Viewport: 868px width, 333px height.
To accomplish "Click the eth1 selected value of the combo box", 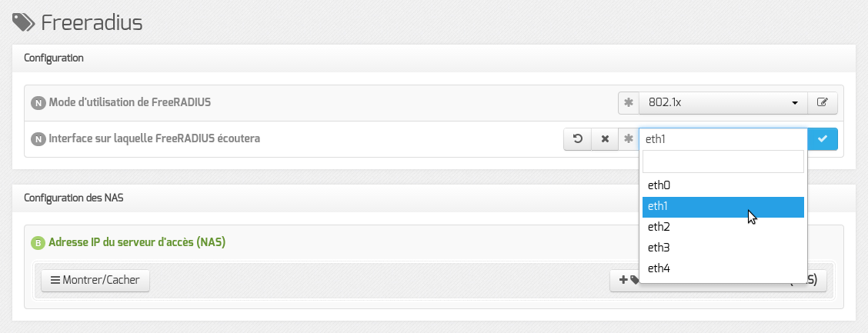I will (x=723, y=139).
